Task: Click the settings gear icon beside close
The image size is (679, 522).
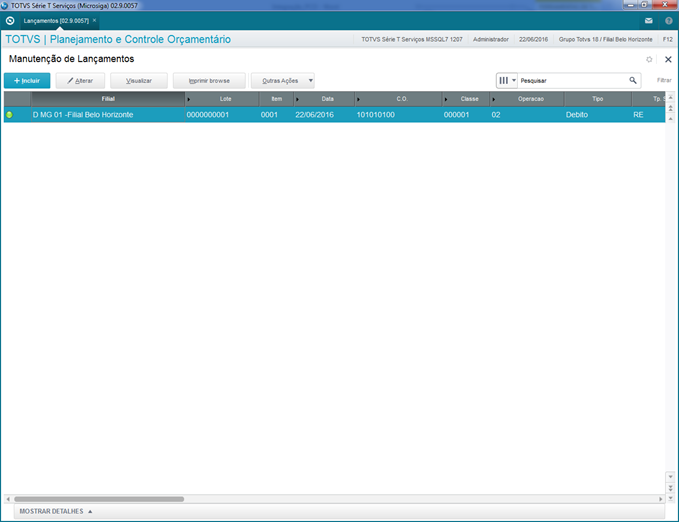Action: [649, 59]
